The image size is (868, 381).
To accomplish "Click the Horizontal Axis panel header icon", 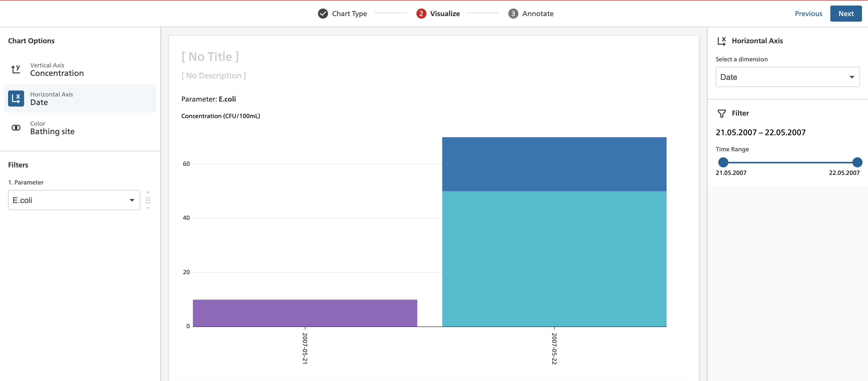I will (x=721, y=41).
